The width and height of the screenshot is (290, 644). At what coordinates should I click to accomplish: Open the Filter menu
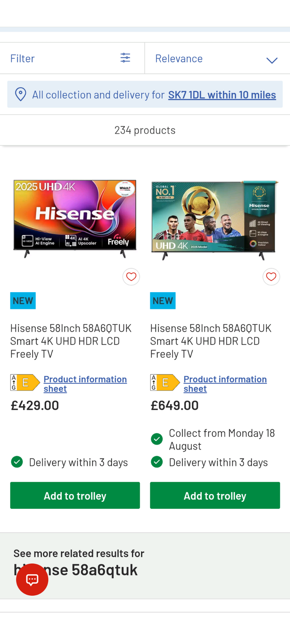click(x=23, y=59)
